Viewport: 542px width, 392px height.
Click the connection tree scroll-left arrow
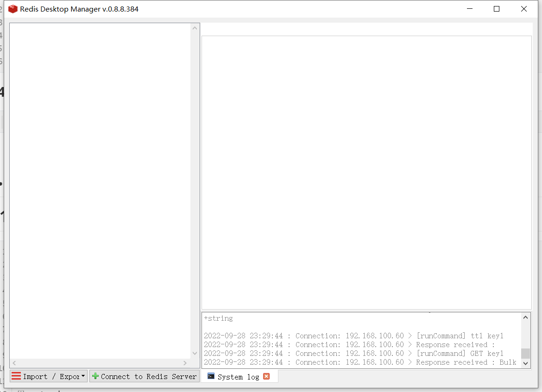pyautogui.click(x=14, y=363)
